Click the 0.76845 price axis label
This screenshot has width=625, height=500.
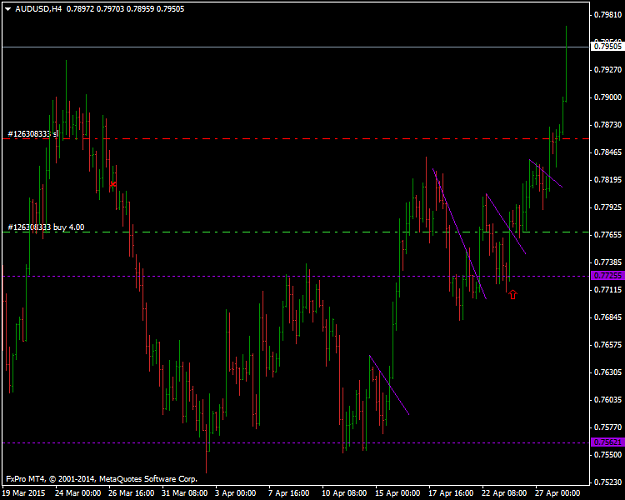click(607, 317)
